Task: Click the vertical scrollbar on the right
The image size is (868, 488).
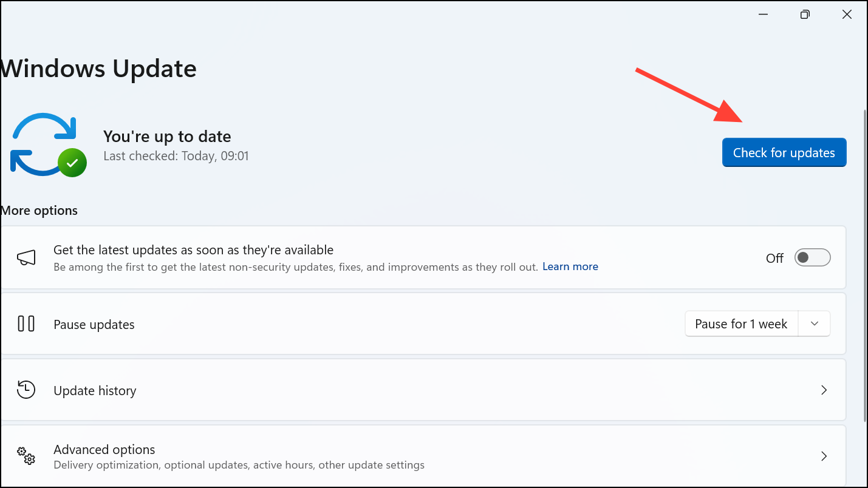Action: (864, 266)
